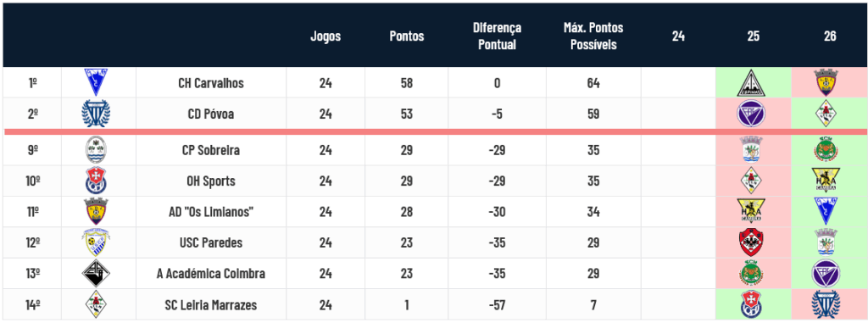Select round 25 column header
This screenshot has width=868, height=323.
(754, 36)
